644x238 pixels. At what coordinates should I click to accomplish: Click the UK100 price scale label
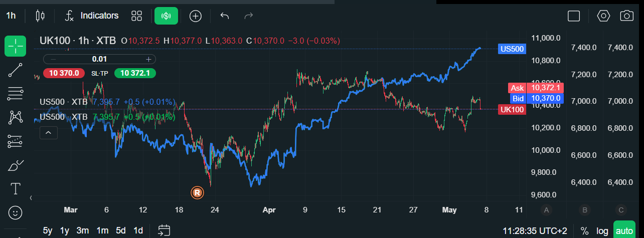coord(512,109)
